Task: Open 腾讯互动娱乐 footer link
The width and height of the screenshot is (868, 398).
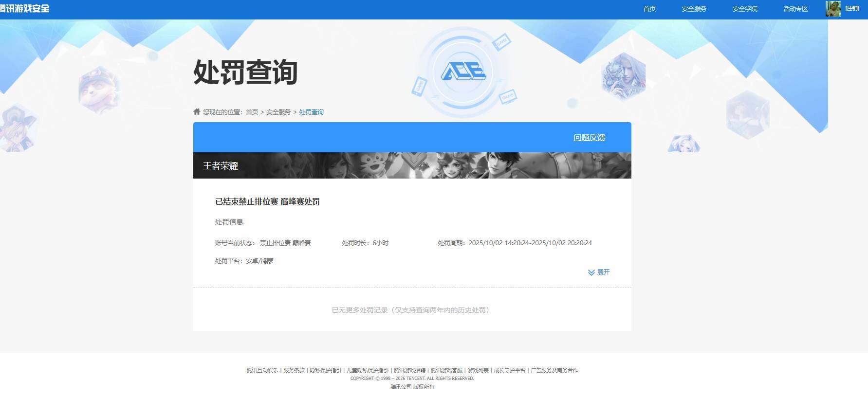Action: tap(262, 370)
